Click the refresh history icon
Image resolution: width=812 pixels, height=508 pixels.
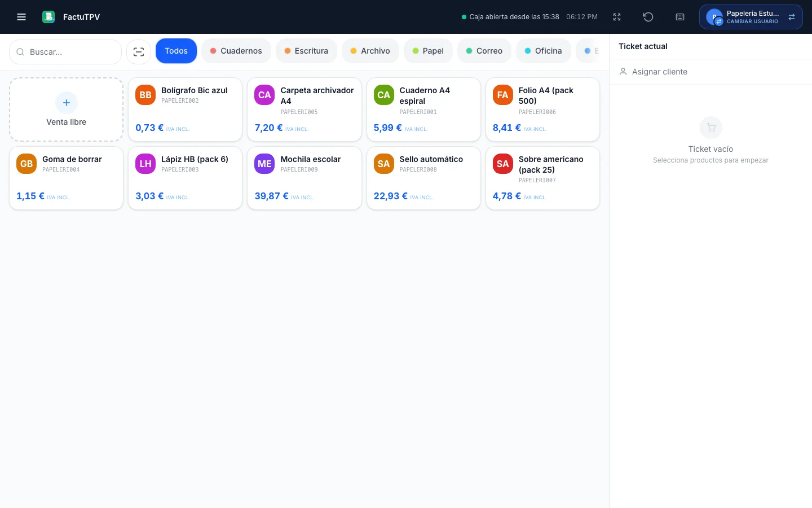(x=648, y=17)
